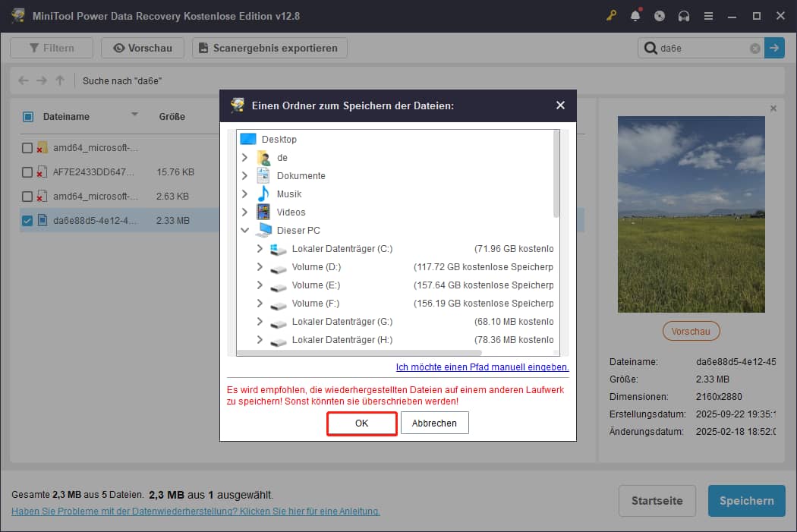This screenshot has height=532, width=797.
Task: Go up one level arrow
Action: (60, 80)
